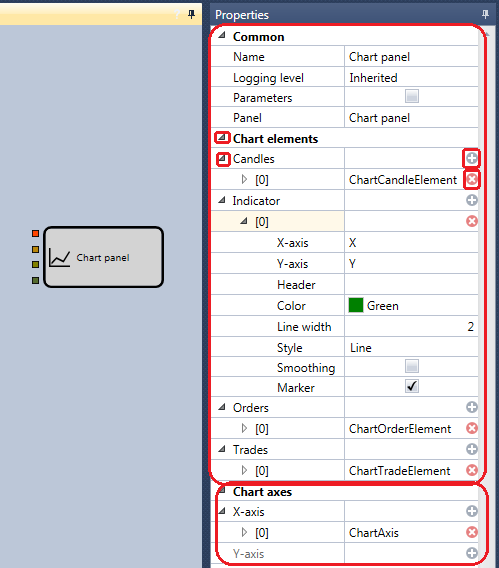
Task: Click the Marker property label
Action: [x=296, y=388]
